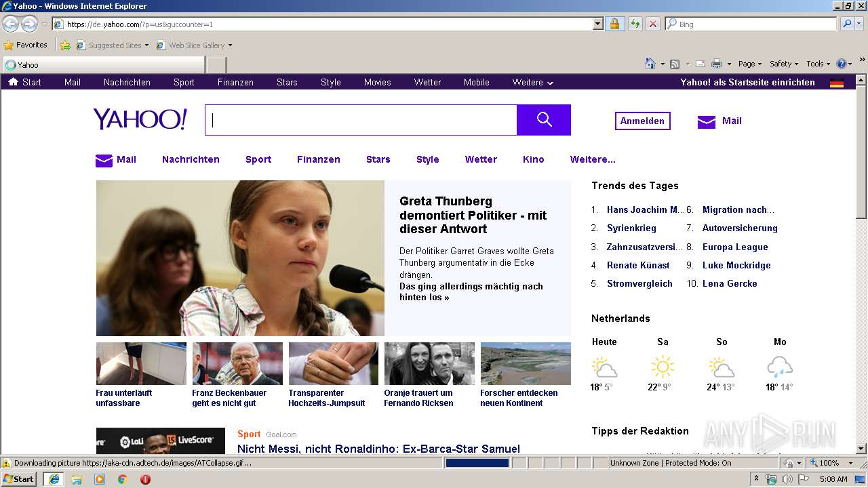Viewport: 868px width, 488px height.
Task: Open Mobile in the purple top bar
Action: pyautogui.click(x=476, y=83)
